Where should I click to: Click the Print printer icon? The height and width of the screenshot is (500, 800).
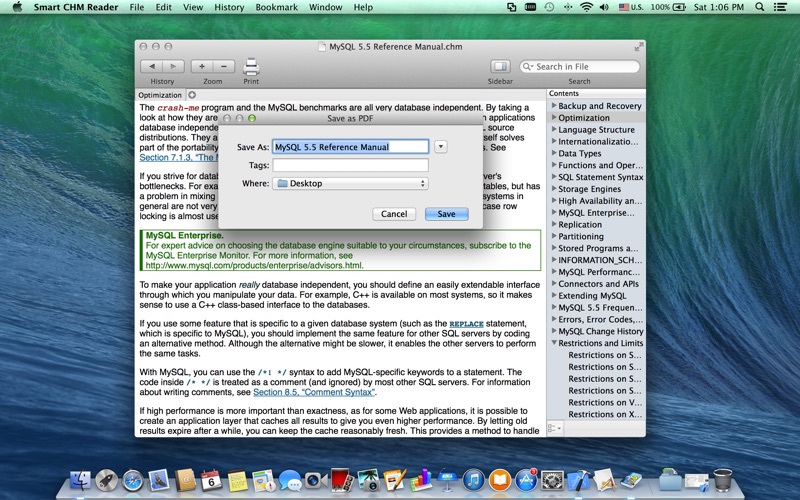coord(251,67)
